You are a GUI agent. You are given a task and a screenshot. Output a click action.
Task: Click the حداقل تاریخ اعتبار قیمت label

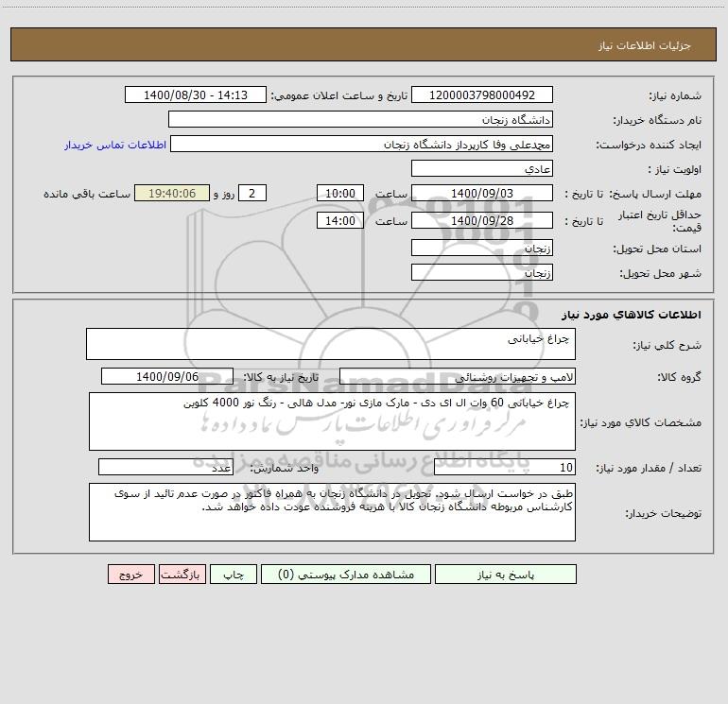[x=660, y=221]
